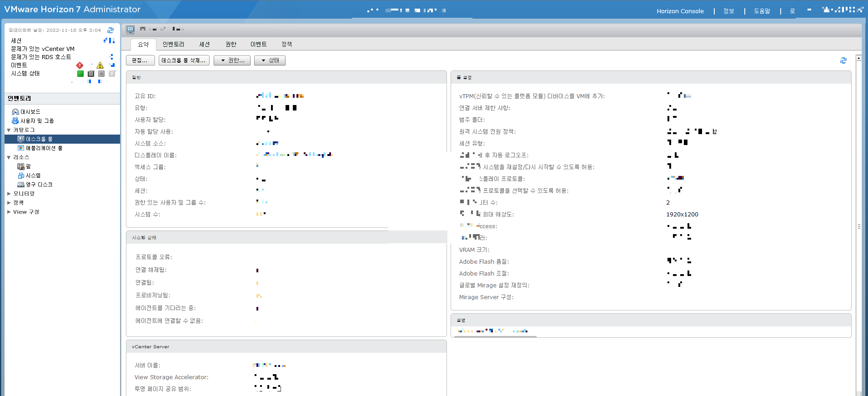The height and width of the screenshot is (396, 868).
Task: Click the 고유 ID: label
Action: point(145,96)
